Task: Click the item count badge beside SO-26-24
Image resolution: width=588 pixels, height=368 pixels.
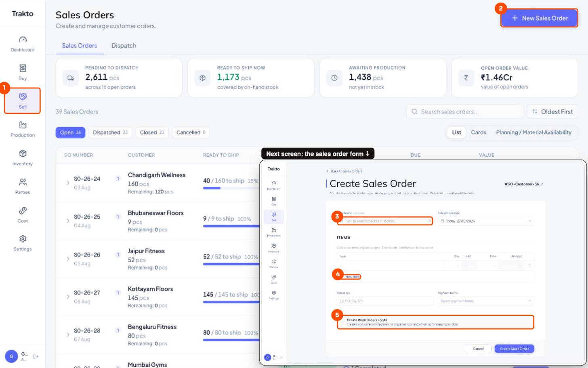Action: tap(118, 179)
